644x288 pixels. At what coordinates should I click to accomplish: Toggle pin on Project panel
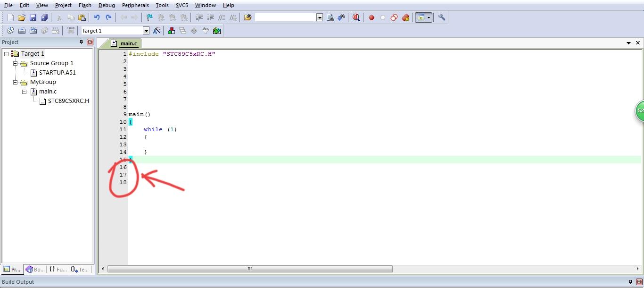(81, 42)
